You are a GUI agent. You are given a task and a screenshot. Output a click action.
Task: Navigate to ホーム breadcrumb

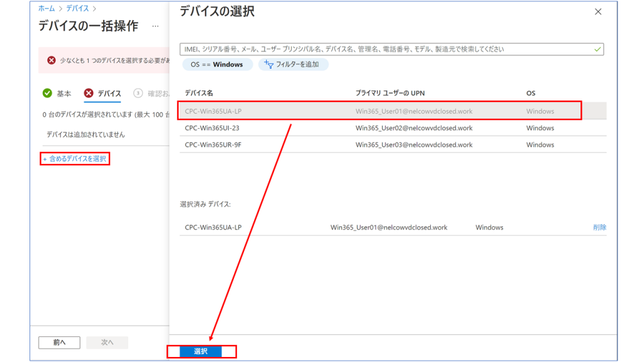point(47,8)
